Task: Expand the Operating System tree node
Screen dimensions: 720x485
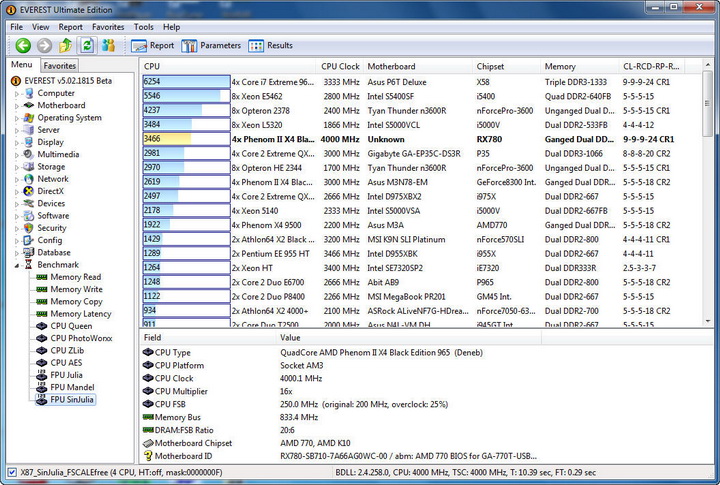Action: click(17, 118)
